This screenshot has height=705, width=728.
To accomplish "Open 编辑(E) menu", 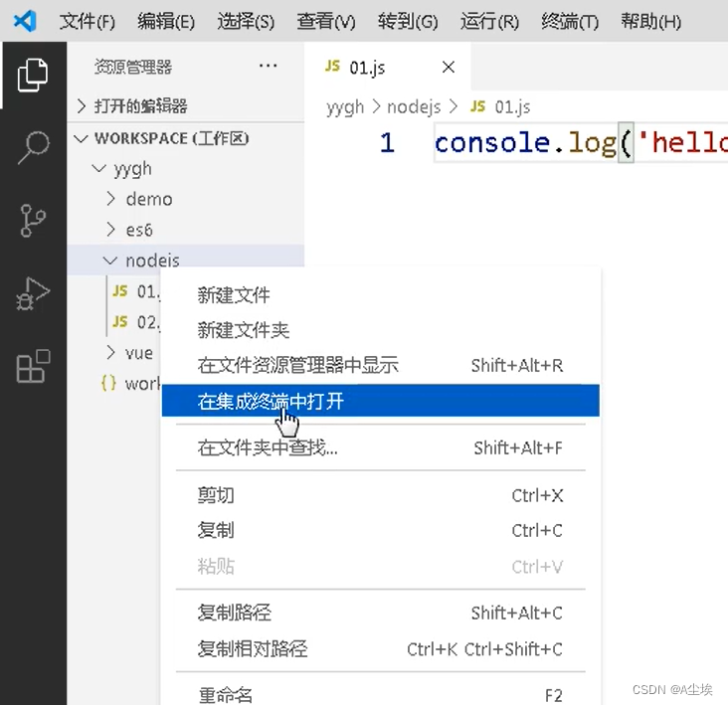I will [166, 21].
